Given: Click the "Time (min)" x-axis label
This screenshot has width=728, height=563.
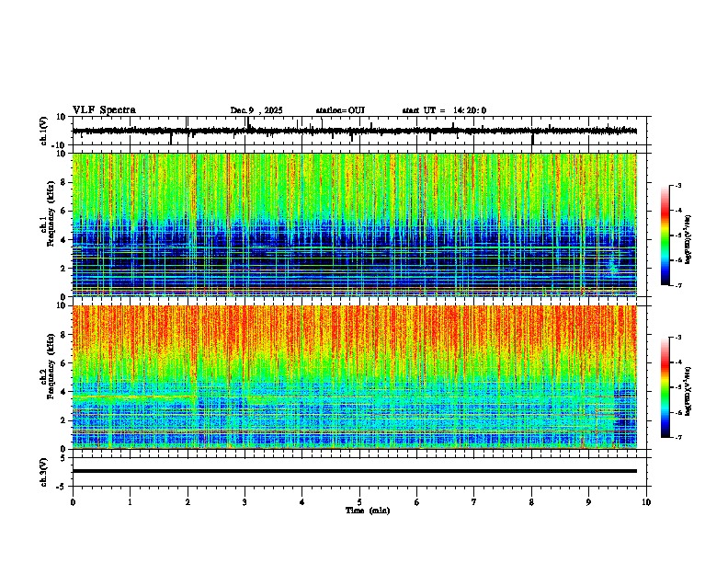Looking at the screenshot, I should [x=368, y=511].
